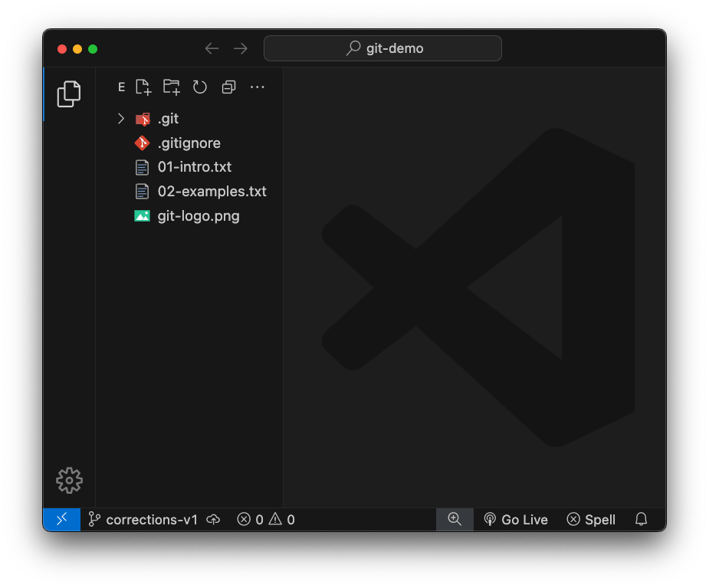Open the 02-examples.txt file
Image resolution: width=709 pixels, height=588 pixels.
pos(189,192)
